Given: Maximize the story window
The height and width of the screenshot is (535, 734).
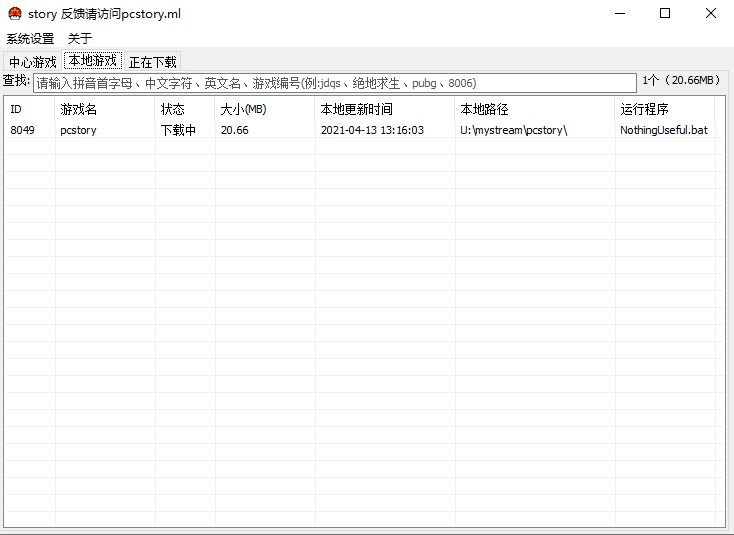Looking at the screenshot, I should (x=665, y=14).
